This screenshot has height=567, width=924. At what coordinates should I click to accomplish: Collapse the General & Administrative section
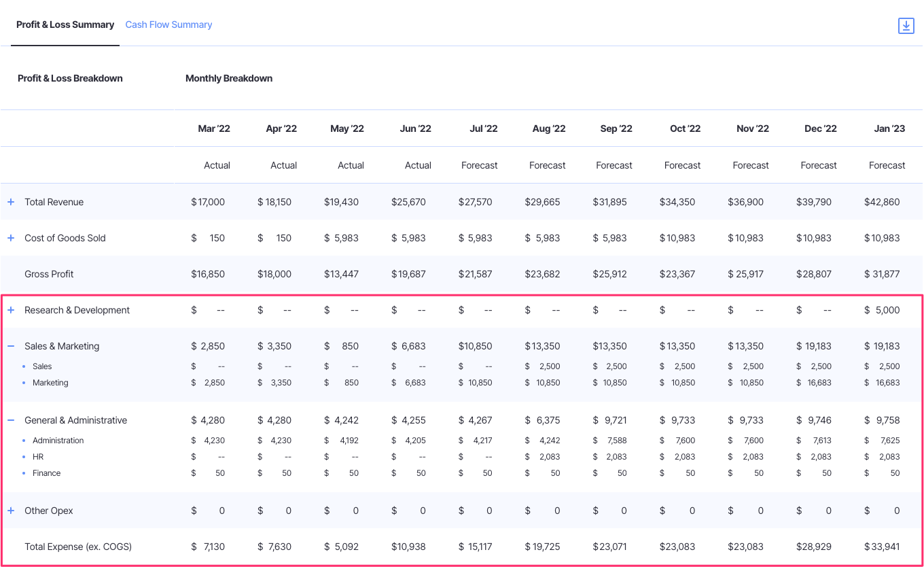click(10, 419)
